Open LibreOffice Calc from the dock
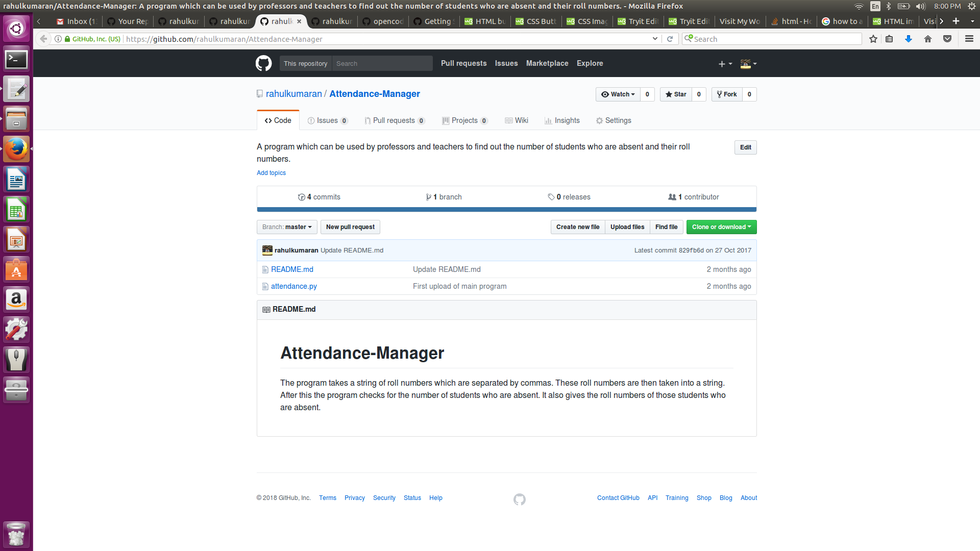 click(x=16, y=210)
